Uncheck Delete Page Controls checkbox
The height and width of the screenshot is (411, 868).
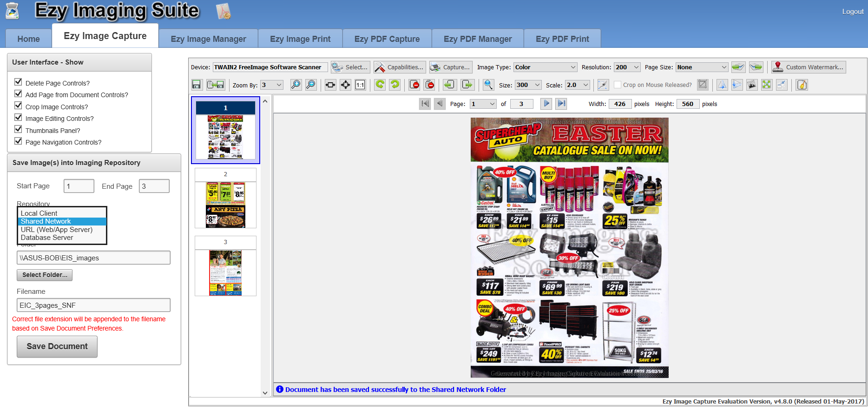(x=19, y=82)
